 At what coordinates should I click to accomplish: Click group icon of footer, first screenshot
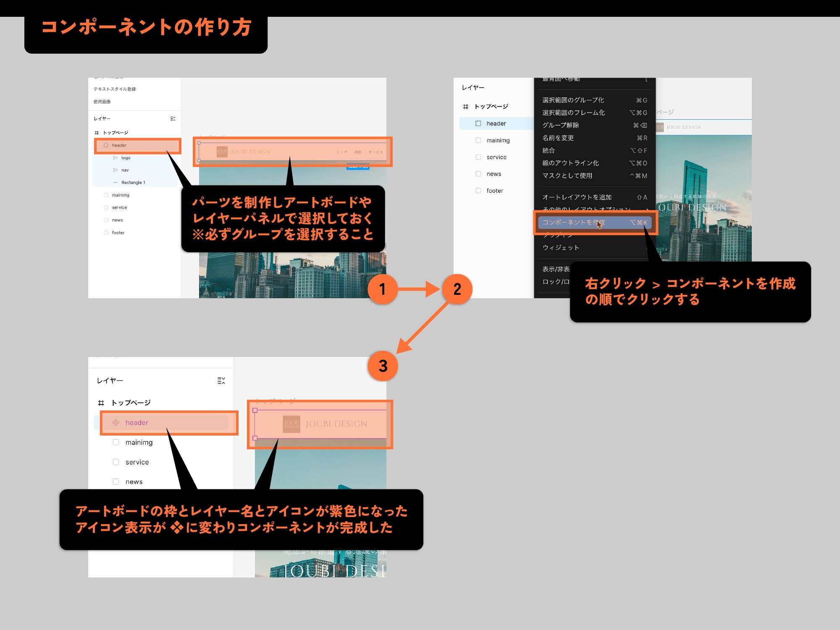pyautogui.click(x=106, y=233)
